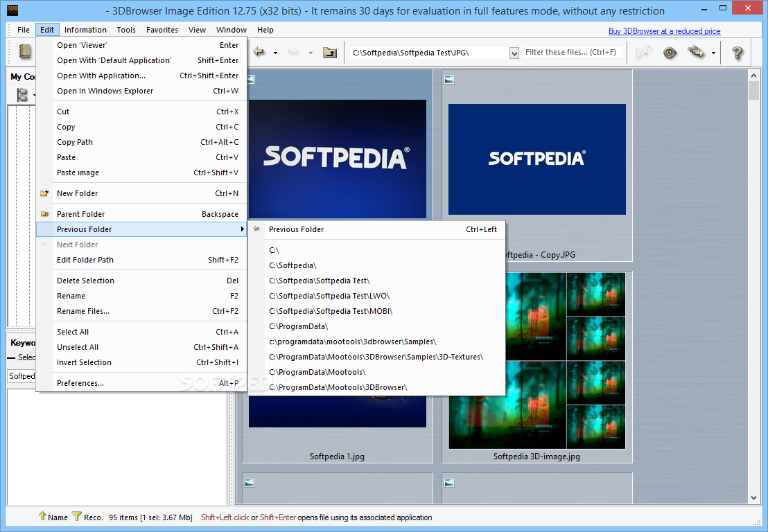Open Preferences... from Edit menu
Viewport: 768px width, 532px height.
tap(141, 383)
